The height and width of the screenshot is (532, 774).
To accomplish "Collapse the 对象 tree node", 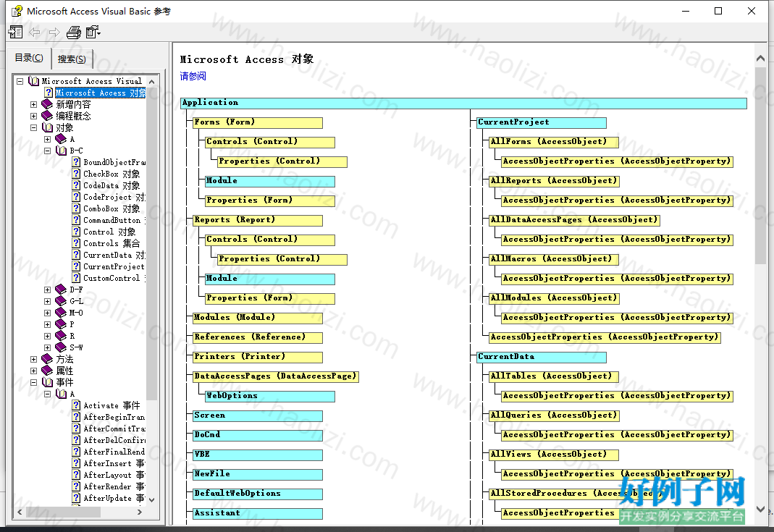I will [x=33, y=127].
